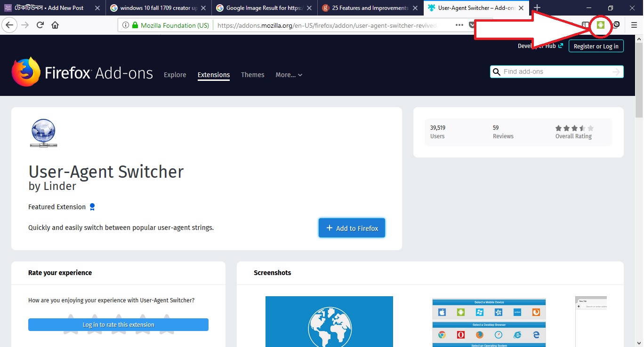Click the forward navigation arrow
Viewport: 644px width, 347px height.
[x=25, y=25]
